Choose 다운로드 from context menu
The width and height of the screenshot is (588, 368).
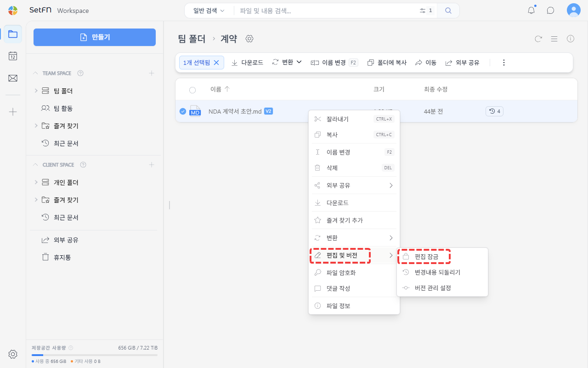354,203
